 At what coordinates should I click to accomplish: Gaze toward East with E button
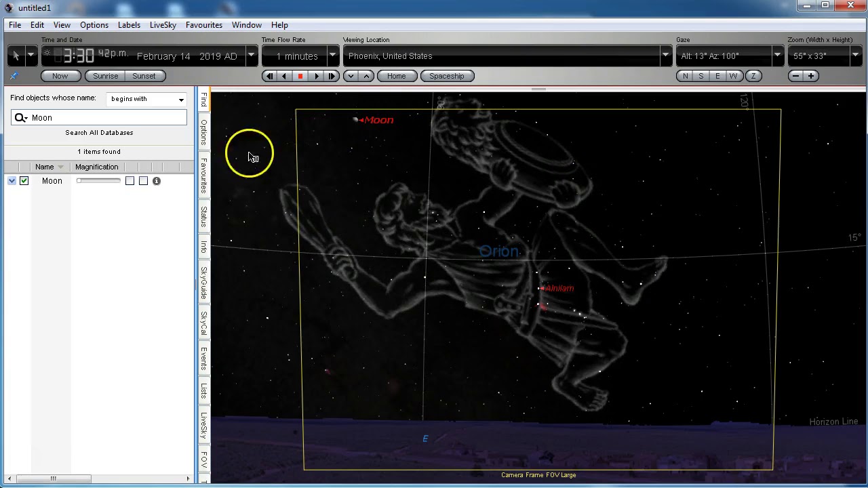[x=717, y=76]
